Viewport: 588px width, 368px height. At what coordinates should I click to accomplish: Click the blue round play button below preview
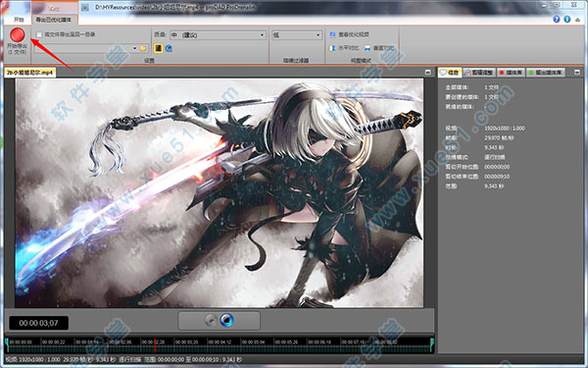pyautogui.click(x=226, y=320)
